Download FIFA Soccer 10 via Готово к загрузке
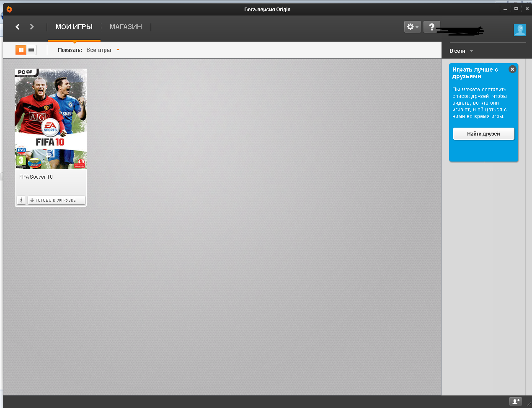The width and height of the screenshot is (532, 408). point(57,200)
